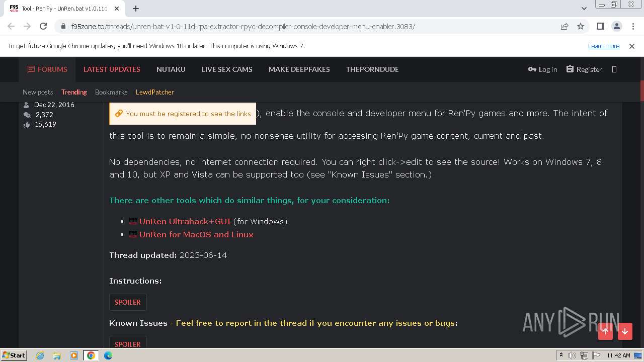Click the address bar URL
Viewport: 644px width, 362px height.
[243, 26]
